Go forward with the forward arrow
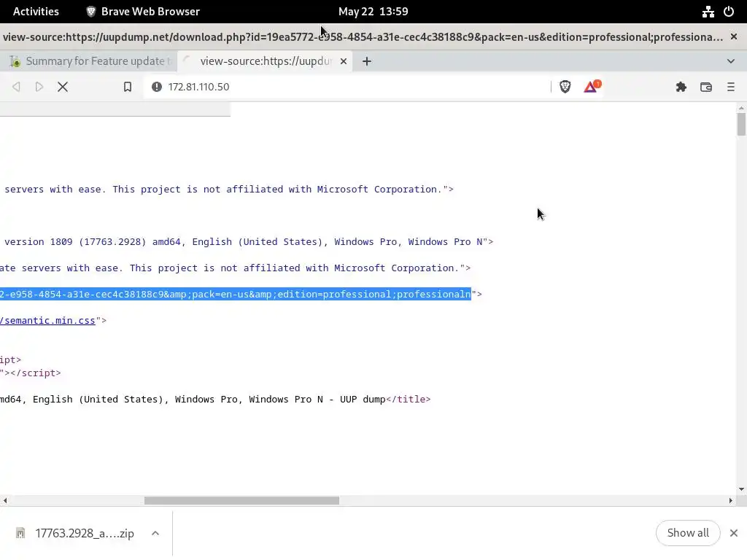Screen dimensions: 747x560 click(x=39, y=87)
